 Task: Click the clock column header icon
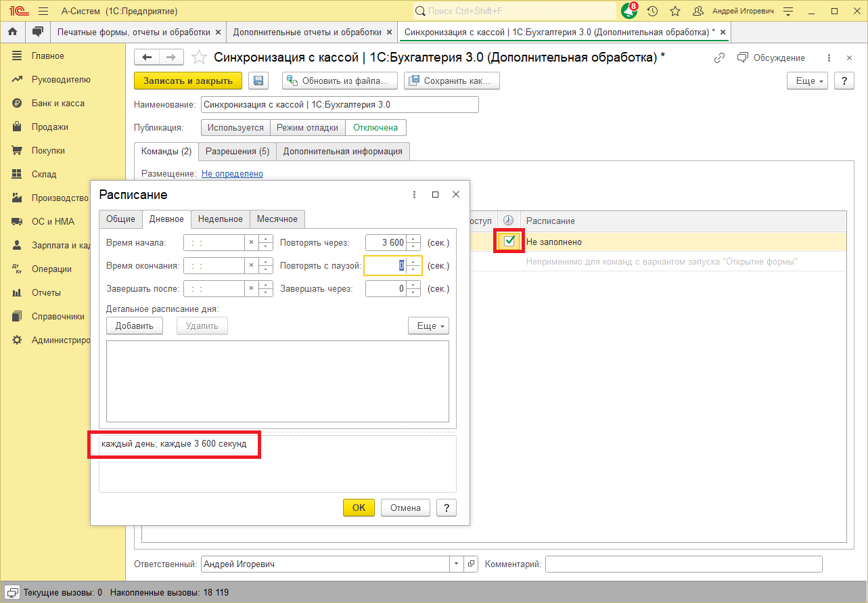pyautogui.click(x=509, y=221)
